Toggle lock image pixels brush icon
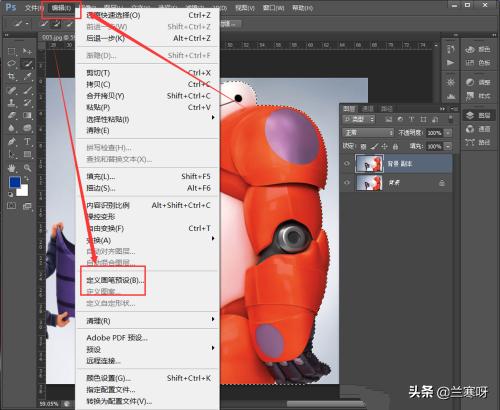The height and width of the screenshot is (410, 500). pos(374,146)
